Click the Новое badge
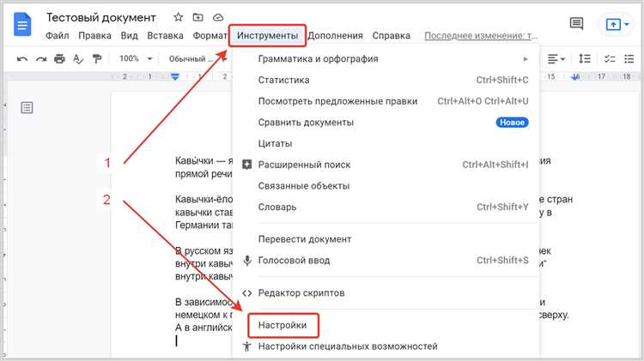The image size is (644, 361). point(512,123)
